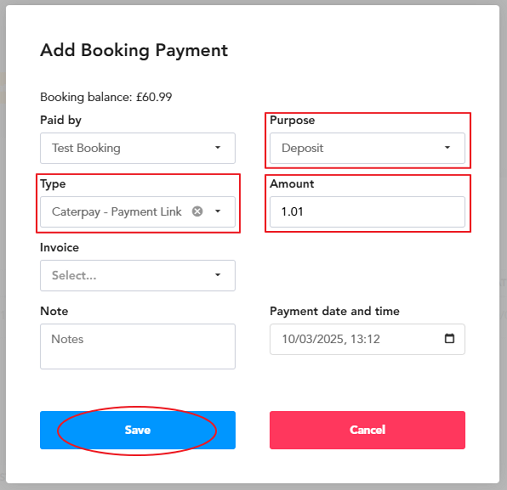This screenshot has height=490, width=507.
Task: Click the Add Booking Payment heading
Action: coord(134,50)
